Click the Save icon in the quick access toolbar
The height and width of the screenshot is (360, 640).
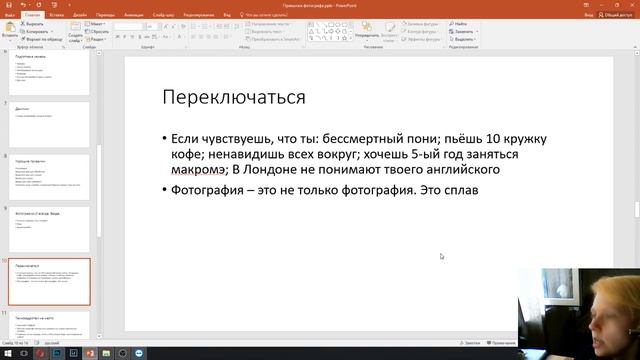tap(9, 5)
